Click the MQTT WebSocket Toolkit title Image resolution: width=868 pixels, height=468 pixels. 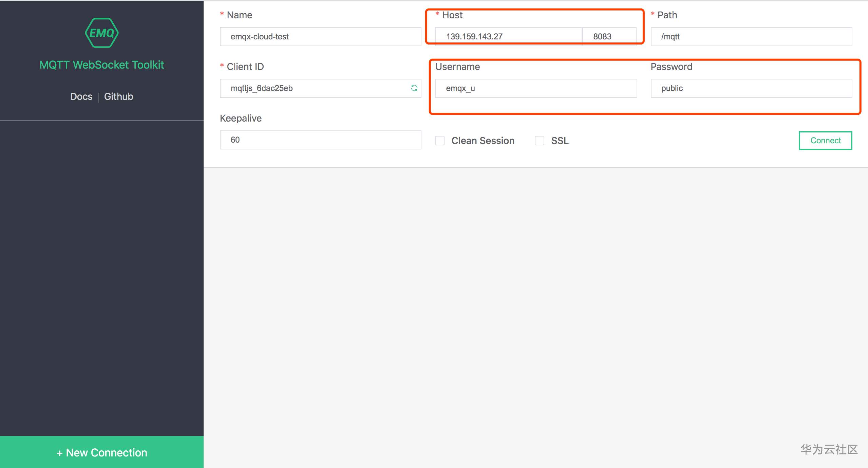point(101,65)
